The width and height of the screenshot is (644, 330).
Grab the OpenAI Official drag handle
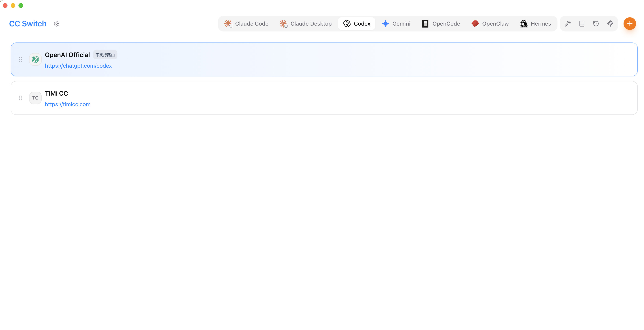point(20,60)
